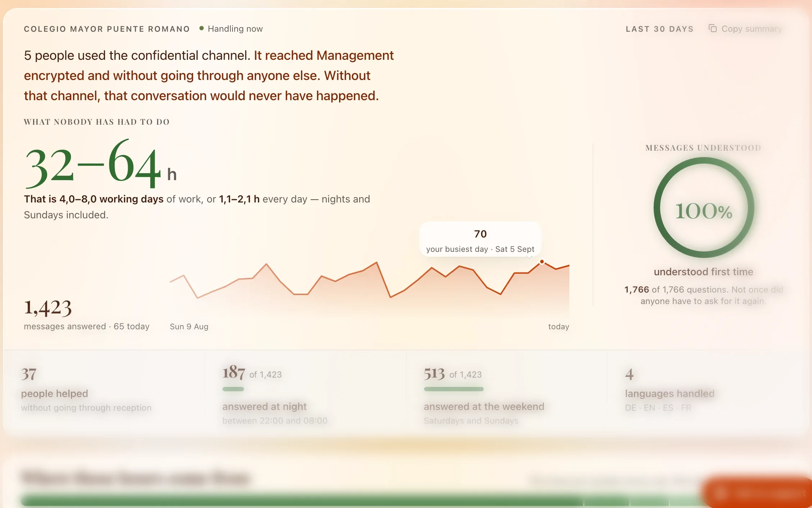The height and width of the screenshot is (508, 812).
Task: Click the green Handling now status dot
Action: point(202,28)
